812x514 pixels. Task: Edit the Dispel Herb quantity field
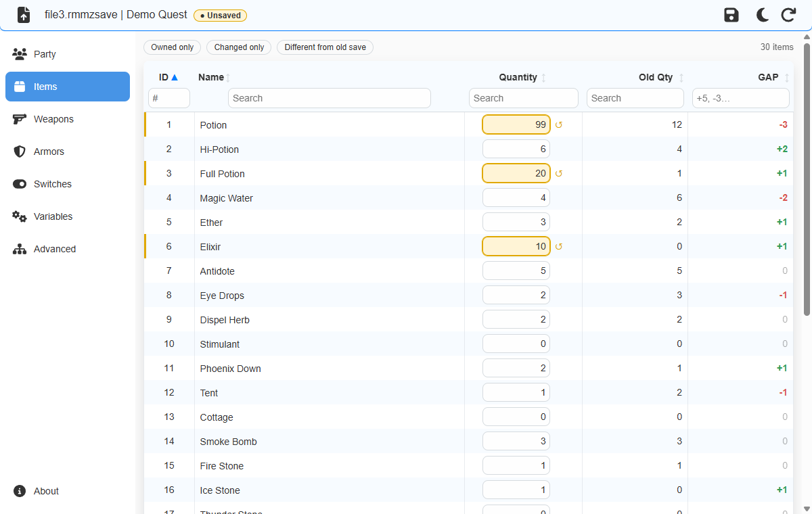(516, 319)
